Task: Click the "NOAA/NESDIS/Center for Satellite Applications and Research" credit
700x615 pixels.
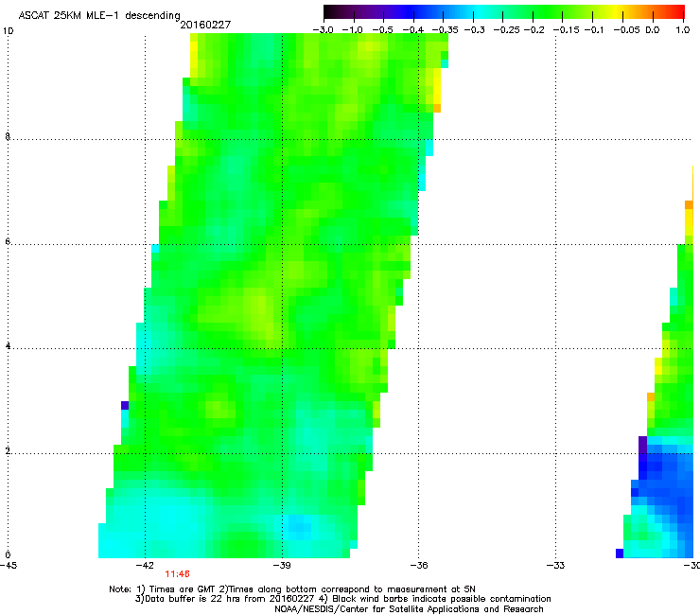Action: tap(409, 609)
